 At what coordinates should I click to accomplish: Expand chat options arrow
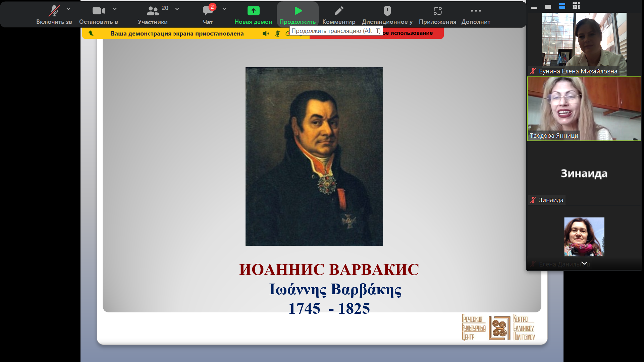(x=224, y=9)
